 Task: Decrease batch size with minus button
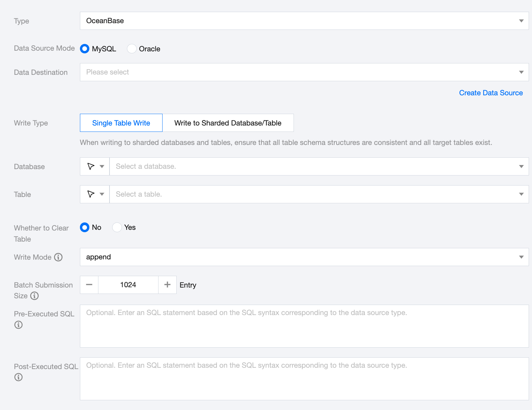pos(89,285)
